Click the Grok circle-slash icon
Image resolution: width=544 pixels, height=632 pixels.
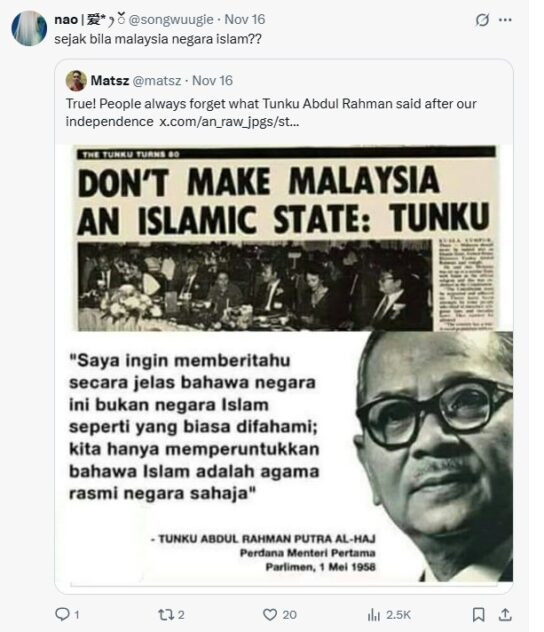click(482, 19)
